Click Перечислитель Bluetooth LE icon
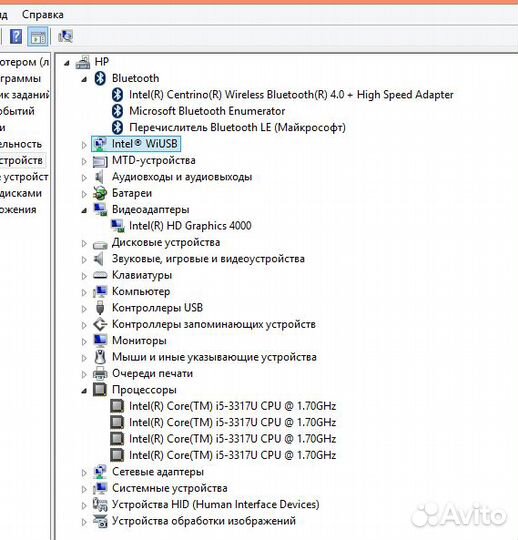 click(x=117, y=127)
